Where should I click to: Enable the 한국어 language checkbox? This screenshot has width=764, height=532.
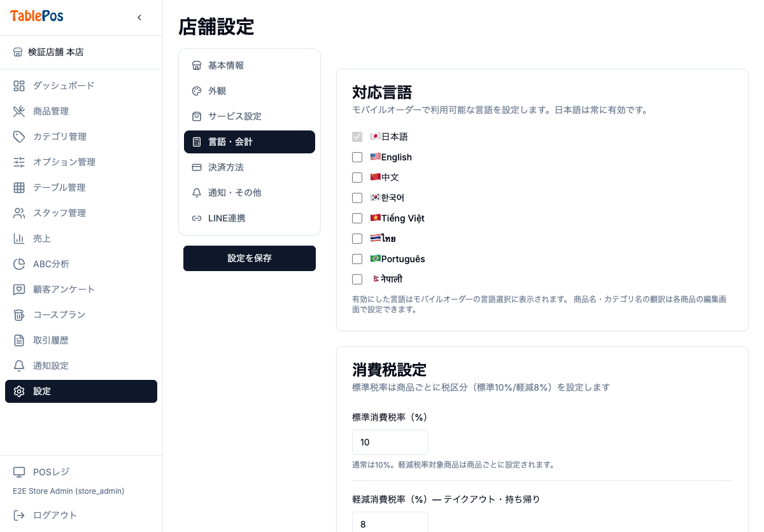click(357, 198)
